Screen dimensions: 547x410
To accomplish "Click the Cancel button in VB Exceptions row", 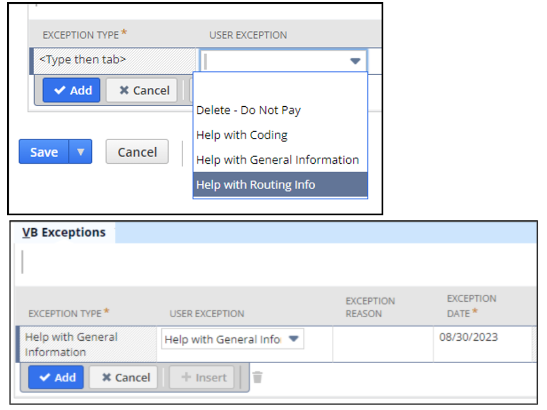I will [123, 377].
